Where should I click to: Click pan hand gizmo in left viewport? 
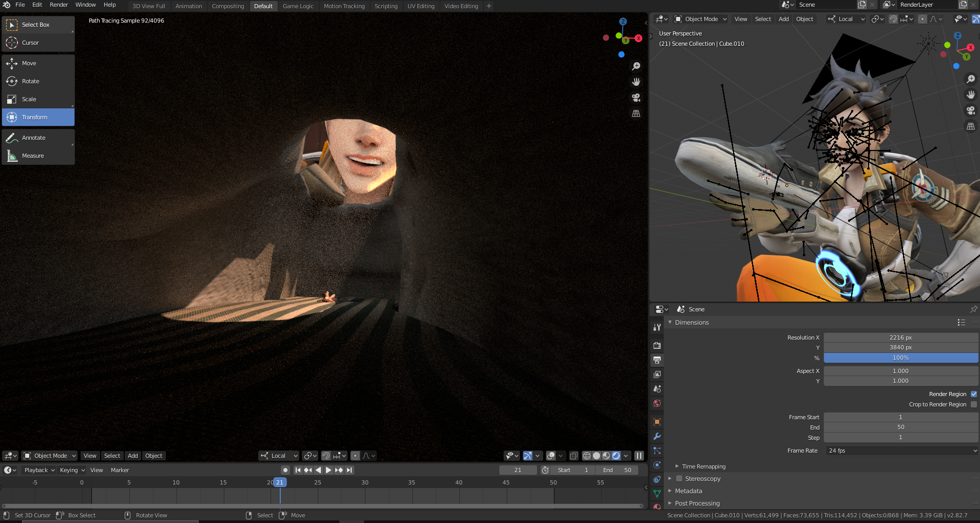tap(636, 82)
